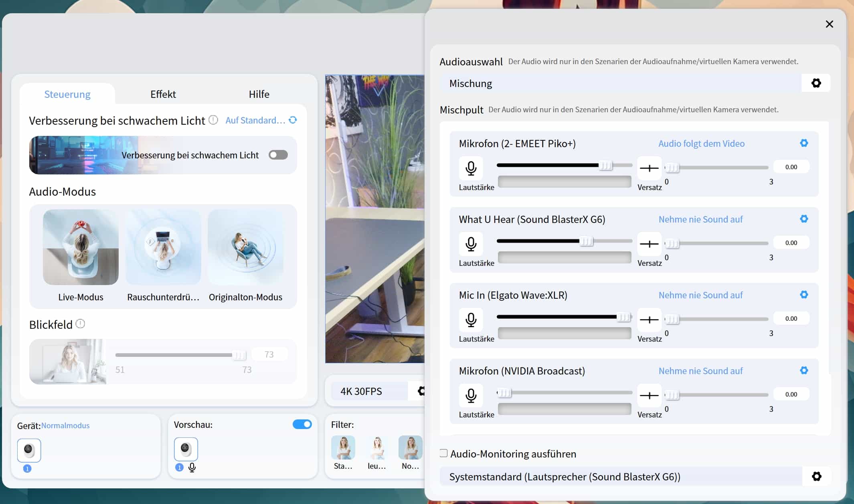Open the 4K 30FPS resolution dropdown

369,391
